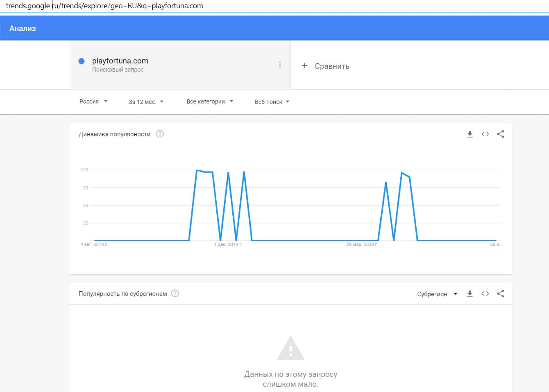
Task: Get embed code for Популярность по субрегионам
Action: 485,293
